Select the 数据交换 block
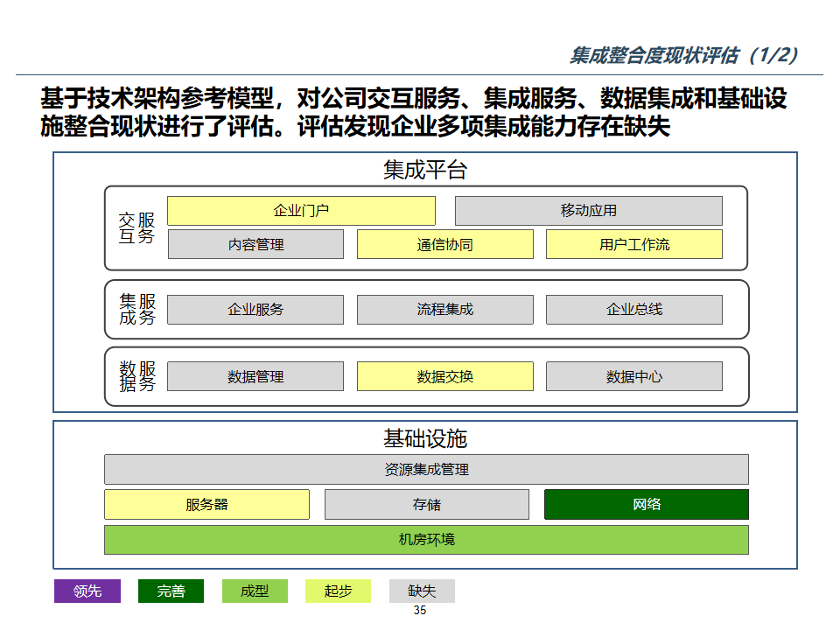 pyautogui.click(x=445, y=376)
